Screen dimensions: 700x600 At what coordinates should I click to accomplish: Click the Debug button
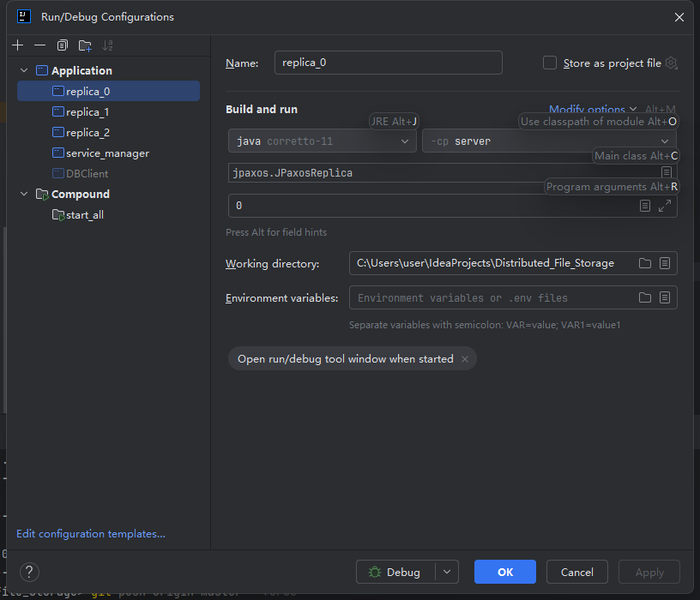tap(395, 572)
